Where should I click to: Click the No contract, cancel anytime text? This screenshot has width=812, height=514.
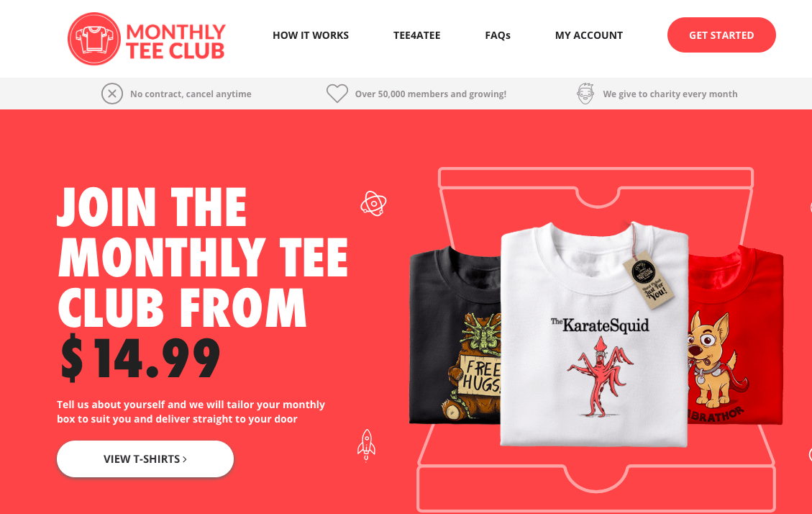tap(191, 94)
